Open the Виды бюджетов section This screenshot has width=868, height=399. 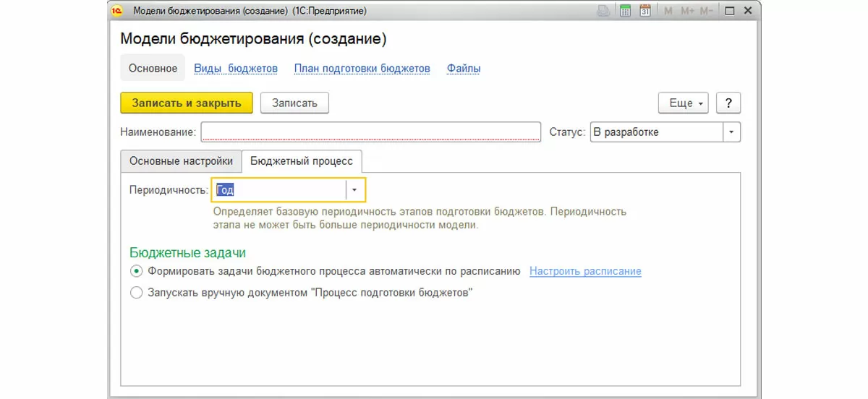(236, 69)
